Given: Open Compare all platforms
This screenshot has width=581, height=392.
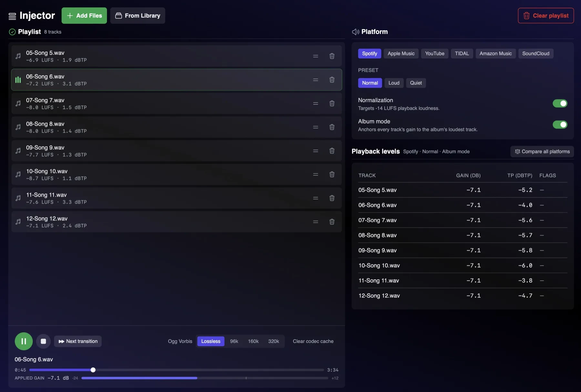Looking at the screenshot, I should [542, 152].
